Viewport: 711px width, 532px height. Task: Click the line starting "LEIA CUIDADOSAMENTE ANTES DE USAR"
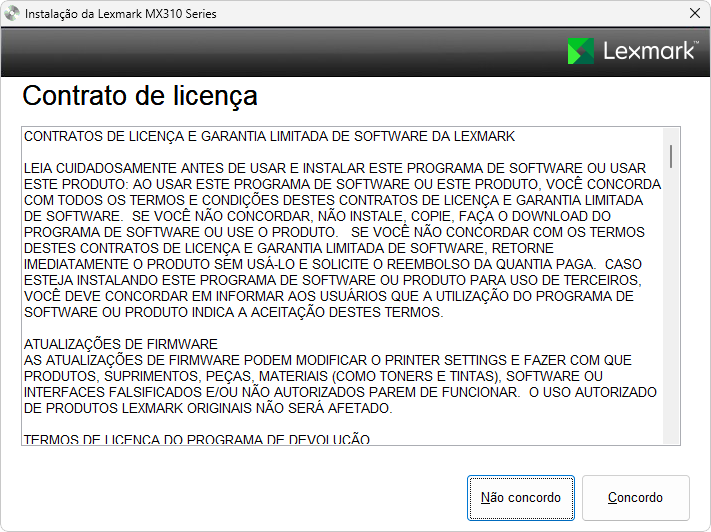tap(335, 168)
